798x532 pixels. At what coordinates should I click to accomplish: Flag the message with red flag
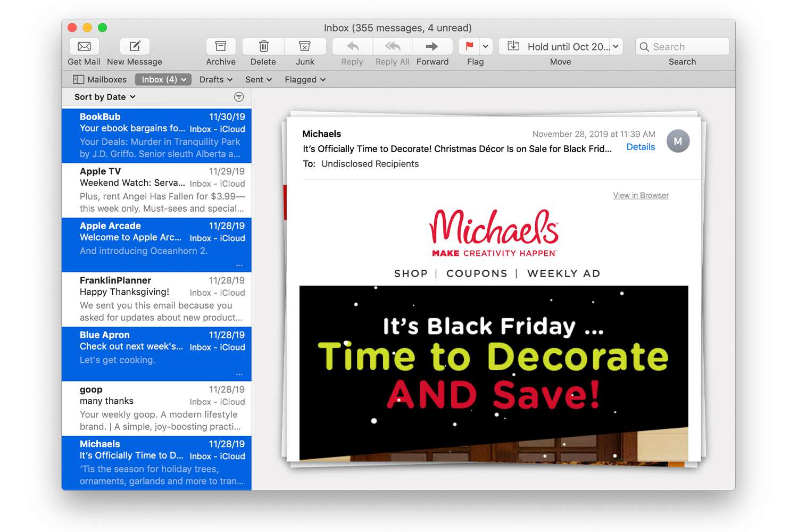click(x=469, y=46)
